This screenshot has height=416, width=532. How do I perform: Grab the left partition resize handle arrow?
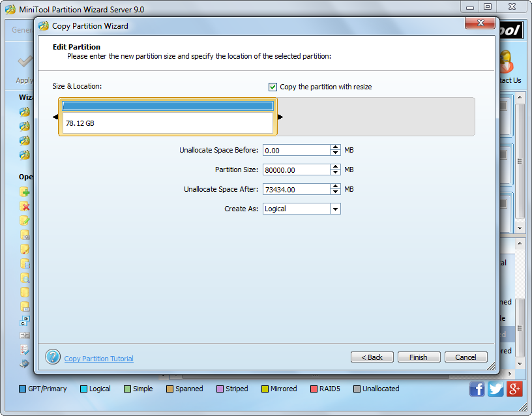(x=55, y=117)
